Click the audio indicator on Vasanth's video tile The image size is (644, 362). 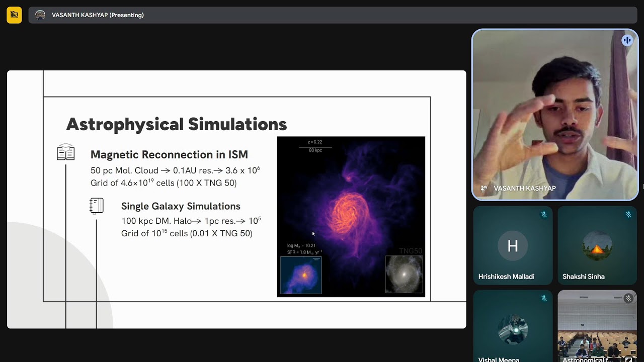click(627, 40)
